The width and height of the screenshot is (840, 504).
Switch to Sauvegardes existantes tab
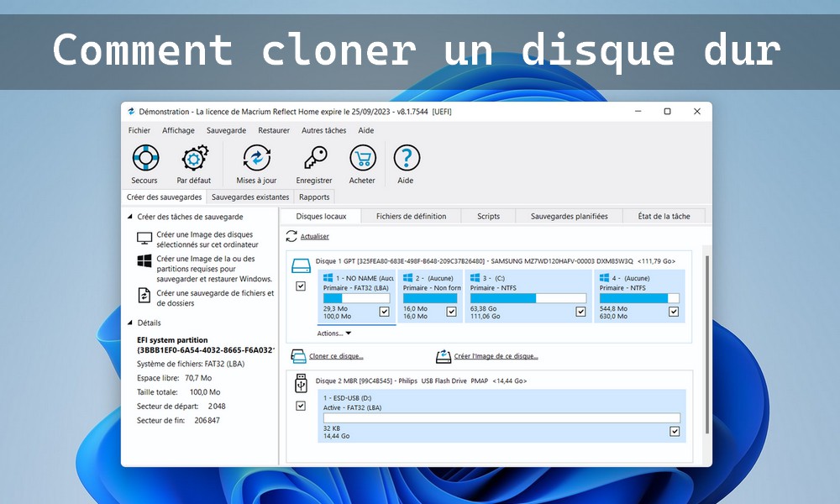[250, 197]
